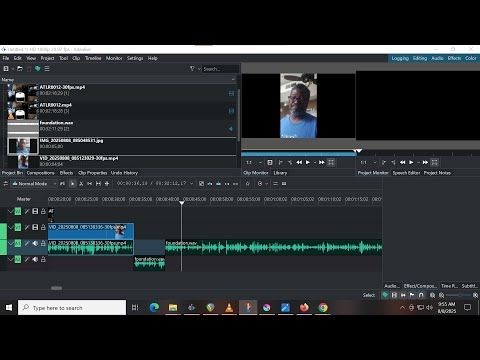Click the filter funnel icon in Project Bin

(x=192, y=69)
